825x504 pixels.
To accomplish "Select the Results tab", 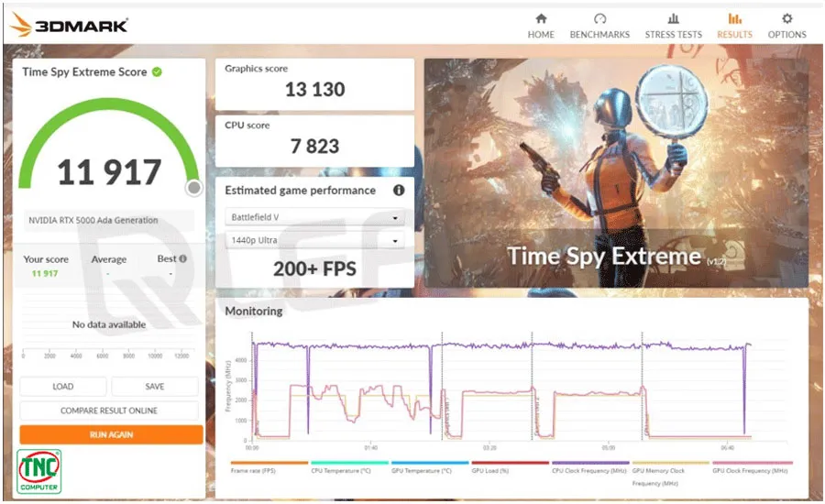I will point(734,27).
